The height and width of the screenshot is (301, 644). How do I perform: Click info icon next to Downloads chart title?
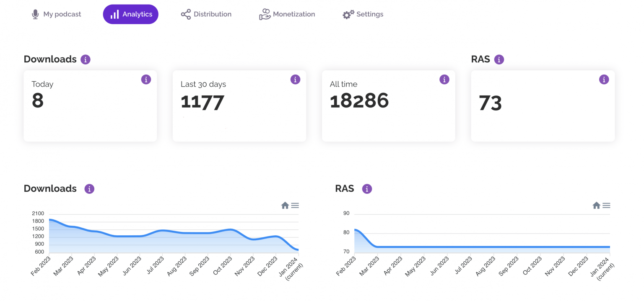89,189
